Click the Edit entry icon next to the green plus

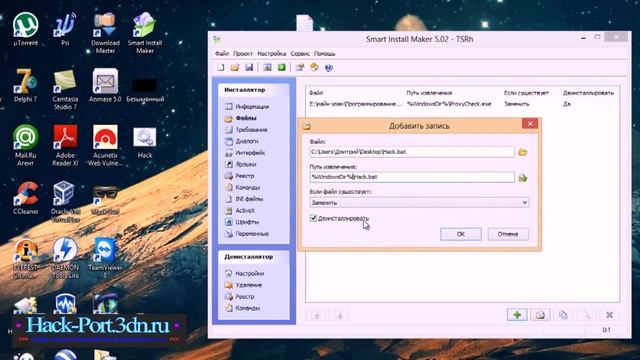coord(540,315)
